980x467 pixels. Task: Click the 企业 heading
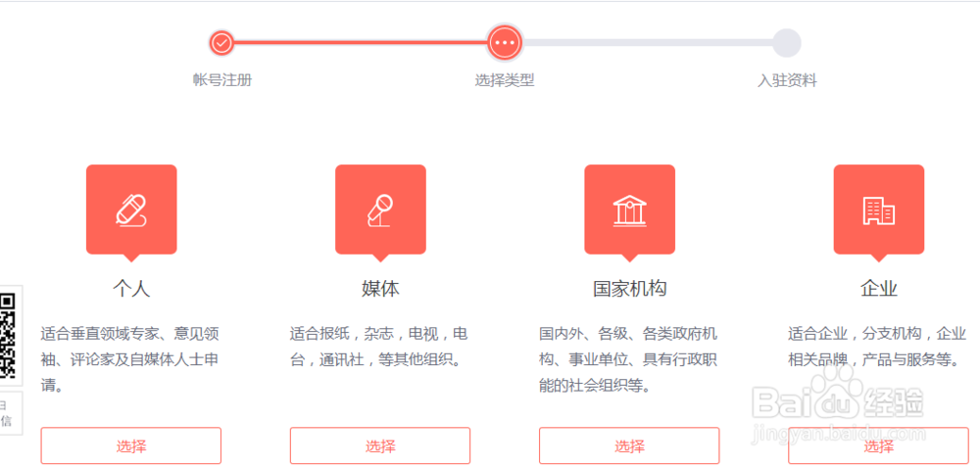point(879,289)
